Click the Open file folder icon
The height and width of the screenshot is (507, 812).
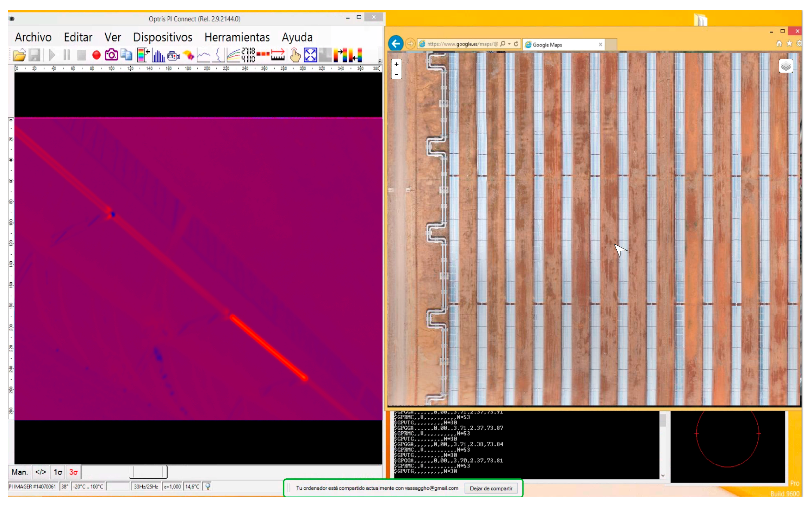click(x=19, y=55)
